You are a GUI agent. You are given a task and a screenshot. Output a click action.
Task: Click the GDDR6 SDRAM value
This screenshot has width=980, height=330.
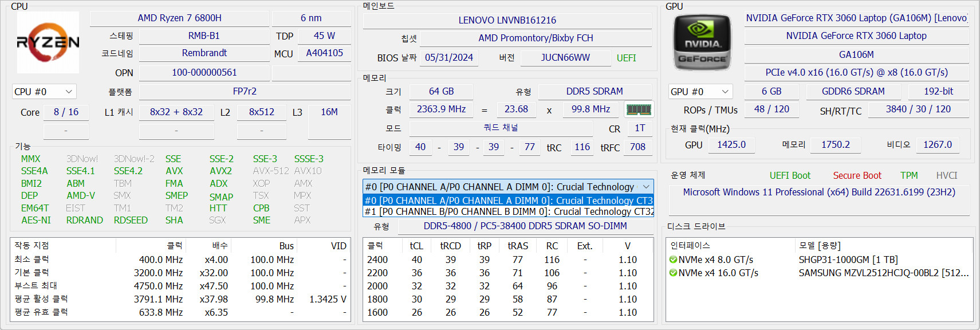coord(853,92)
